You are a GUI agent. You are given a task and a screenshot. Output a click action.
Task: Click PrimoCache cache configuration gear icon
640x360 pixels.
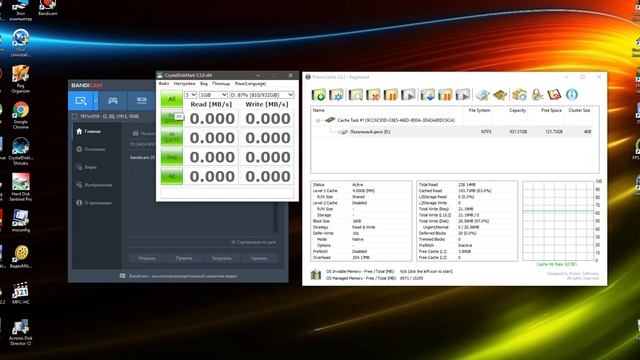click(337, 95)
